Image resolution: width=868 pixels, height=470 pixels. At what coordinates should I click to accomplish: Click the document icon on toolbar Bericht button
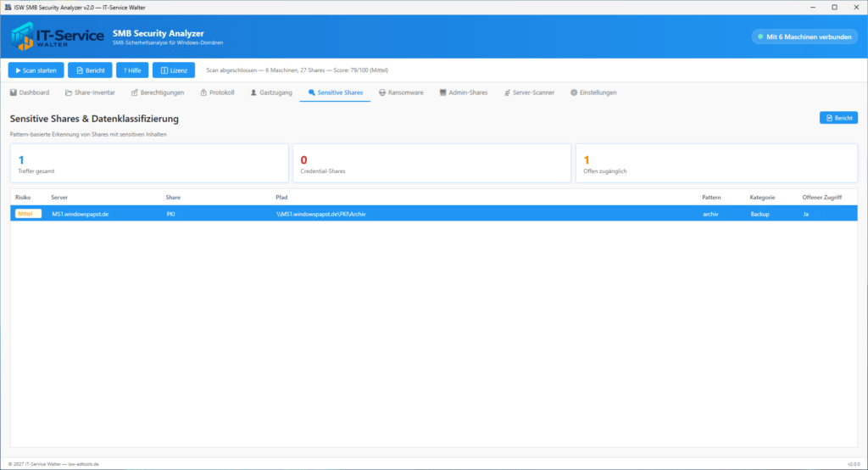tap(80, 70)
